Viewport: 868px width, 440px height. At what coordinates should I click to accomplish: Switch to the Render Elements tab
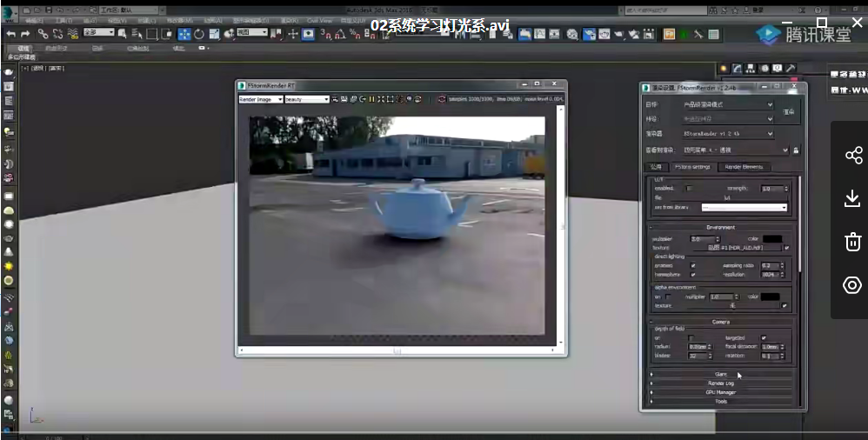pos(744,167)
